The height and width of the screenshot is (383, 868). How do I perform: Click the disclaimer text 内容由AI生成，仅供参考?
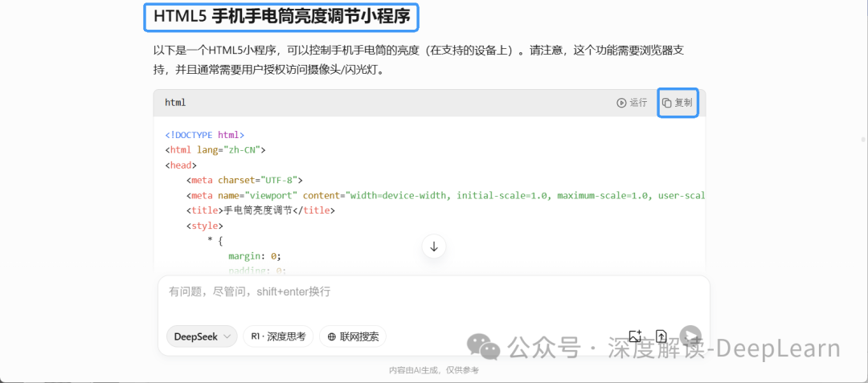pos(433,370)
